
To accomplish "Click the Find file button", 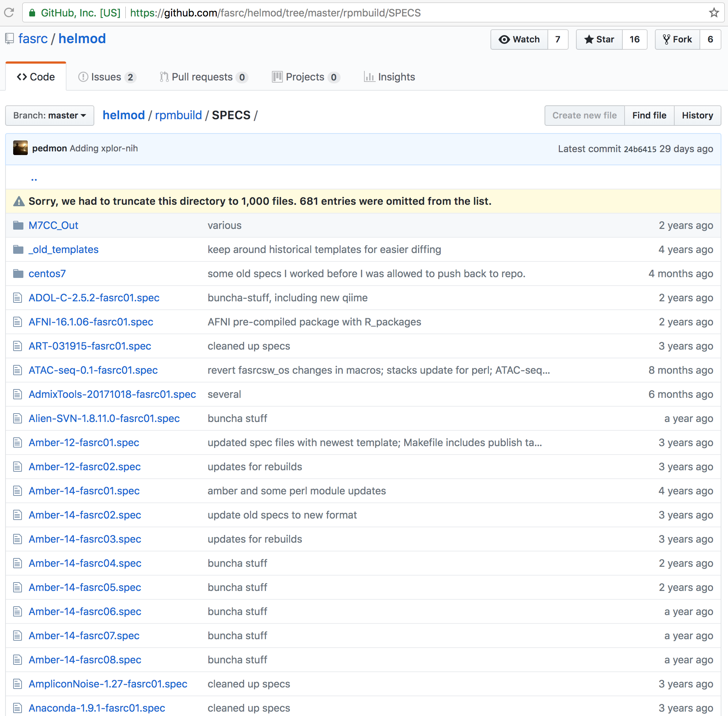I will pos(649,116).
